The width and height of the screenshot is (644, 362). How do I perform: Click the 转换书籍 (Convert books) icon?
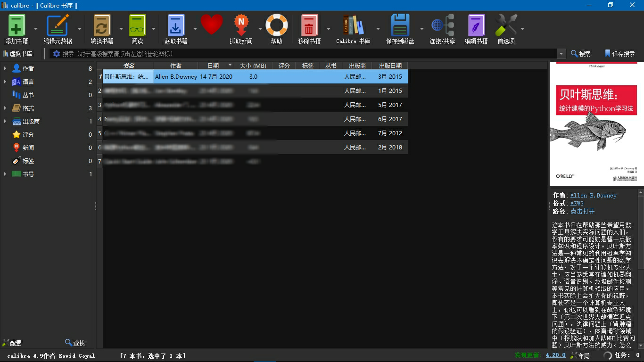102,26
